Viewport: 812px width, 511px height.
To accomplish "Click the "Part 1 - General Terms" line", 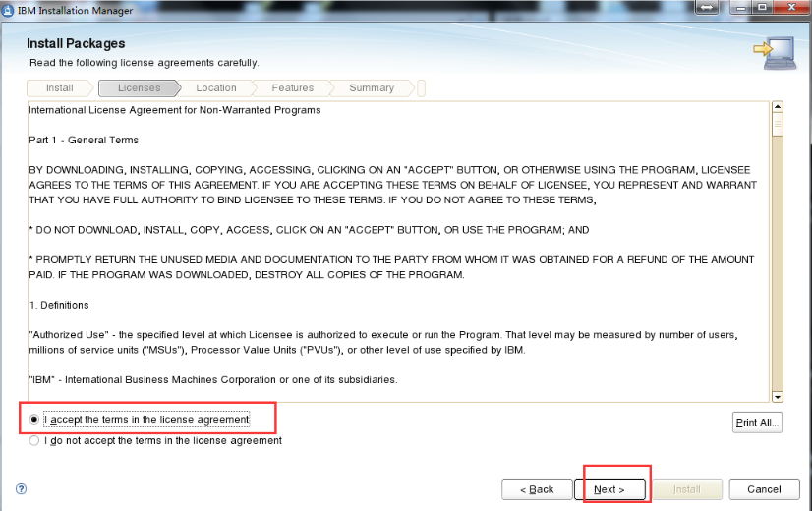I will pos(84,140).
